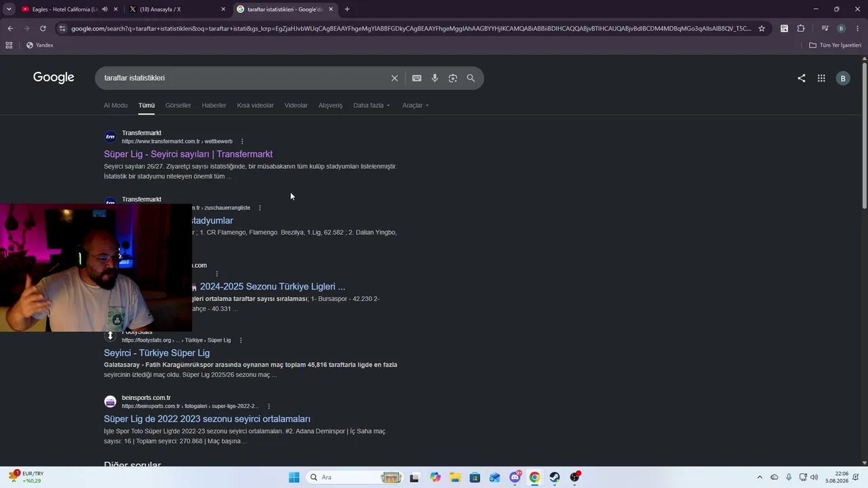The width and height of the screenshot is (868, 488).
Task: Close the Eagles Hotel California tab
Action: pyautogui.click(x=115, y=9)
